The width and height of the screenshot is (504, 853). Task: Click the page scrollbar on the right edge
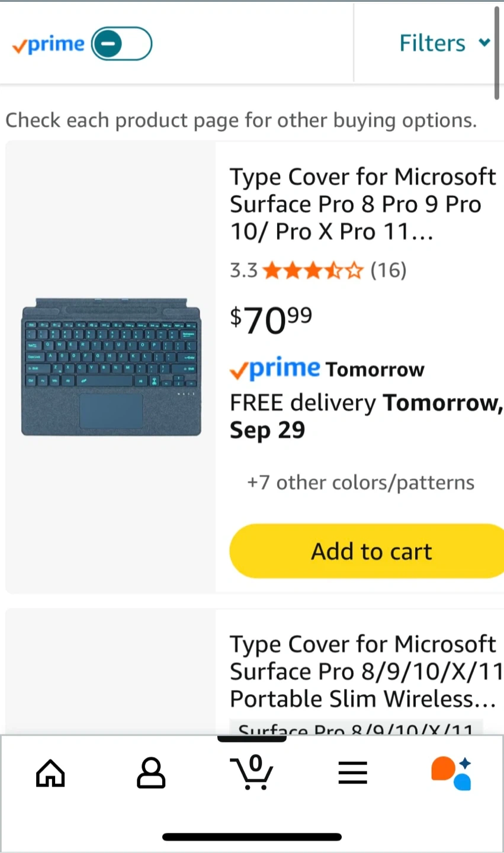(497, 53)
